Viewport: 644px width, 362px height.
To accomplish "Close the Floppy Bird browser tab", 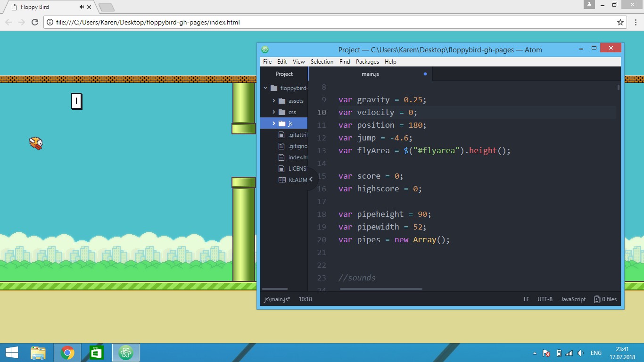I will point(90,7).
